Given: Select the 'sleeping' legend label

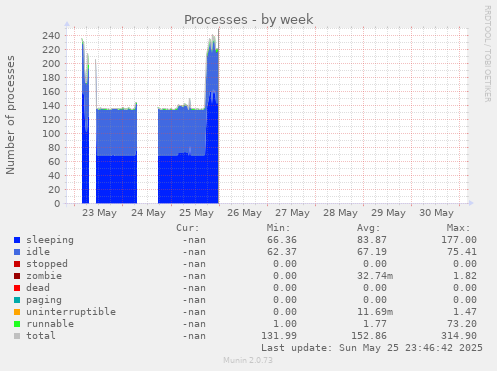Looking at the screenshot, I should tap(50, 240).
